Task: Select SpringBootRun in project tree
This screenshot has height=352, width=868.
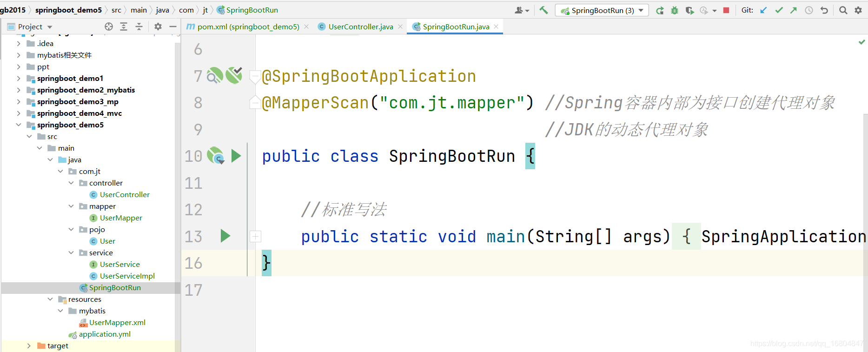Action: click(x=115, y=287)
